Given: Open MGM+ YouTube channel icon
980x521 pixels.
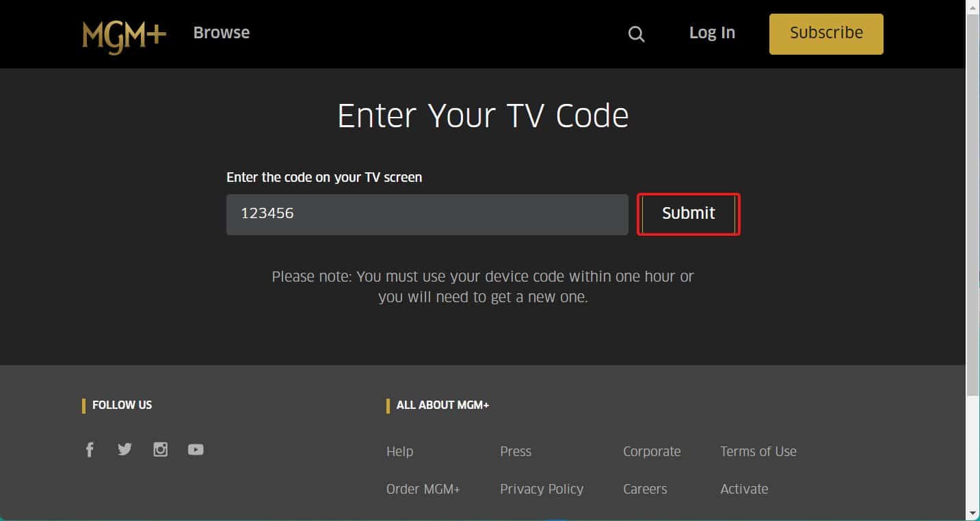Looking at the screenshot, I should (196, 449).
